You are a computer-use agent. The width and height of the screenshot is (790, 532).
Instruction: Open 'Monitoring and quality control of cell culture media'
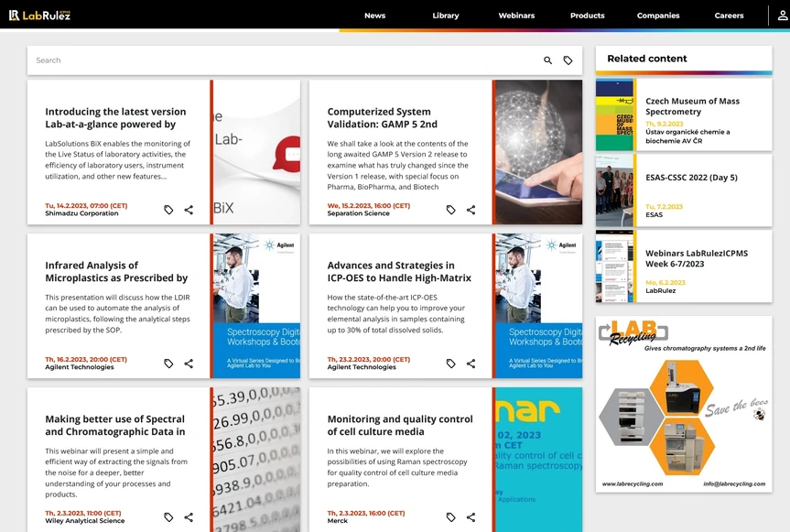click(x=400, y=425)
